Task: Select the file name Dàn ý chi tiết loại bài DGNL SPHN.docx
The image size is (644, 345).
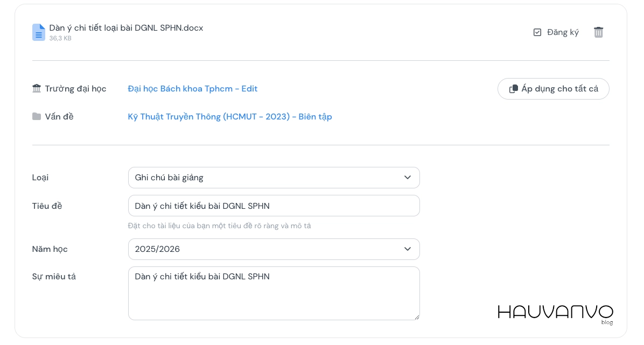Action: click(x=126, y=28)
